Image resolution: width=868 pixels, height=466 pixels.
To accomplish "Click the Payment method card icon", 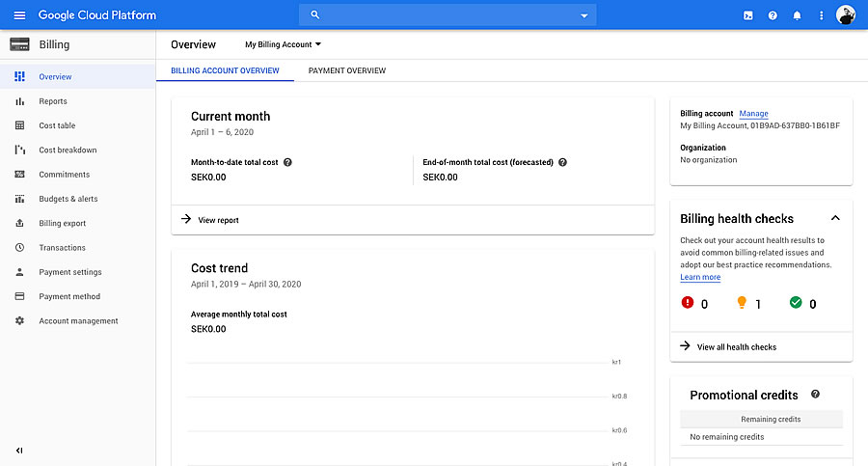I will point(19,296).
